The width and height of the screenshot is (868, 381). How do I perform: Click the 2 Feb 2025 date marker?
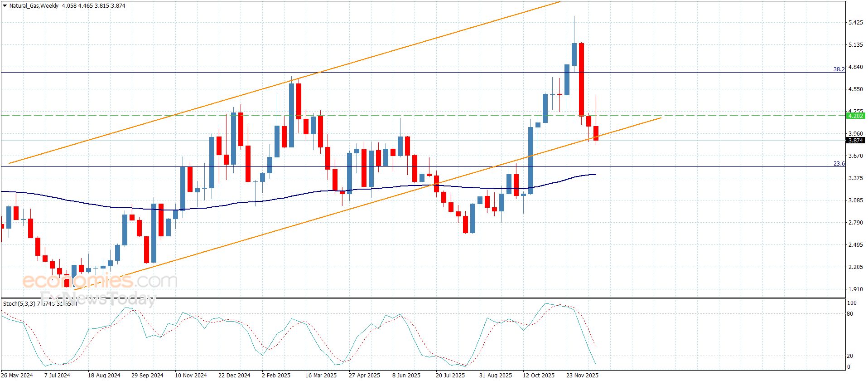[x=276, y=375]
